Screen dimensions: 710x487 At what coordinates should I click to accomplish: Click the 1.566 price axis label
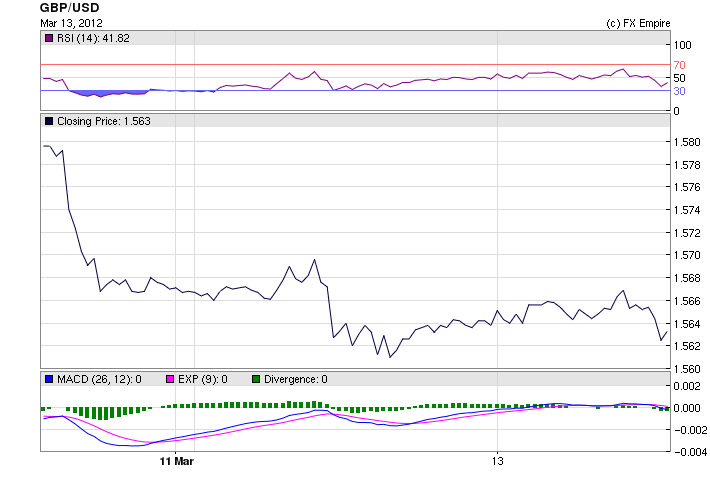pos(687,301)
